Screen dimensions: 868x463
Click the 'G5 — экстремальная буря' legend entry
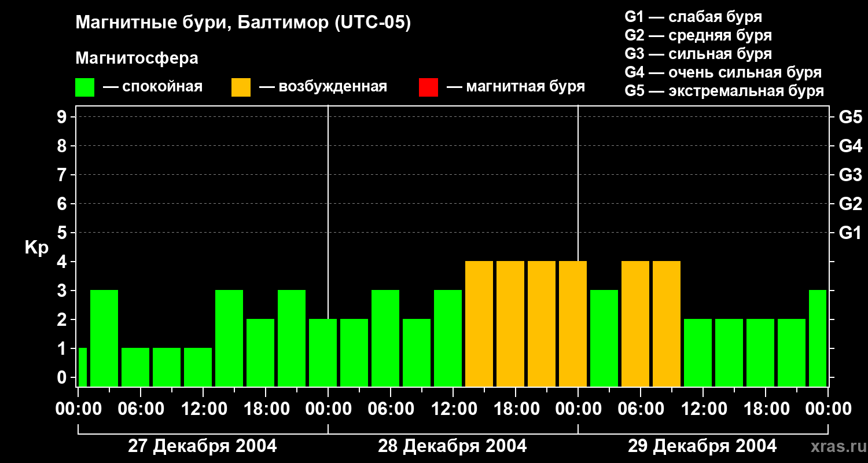click(x=724, y=91)
